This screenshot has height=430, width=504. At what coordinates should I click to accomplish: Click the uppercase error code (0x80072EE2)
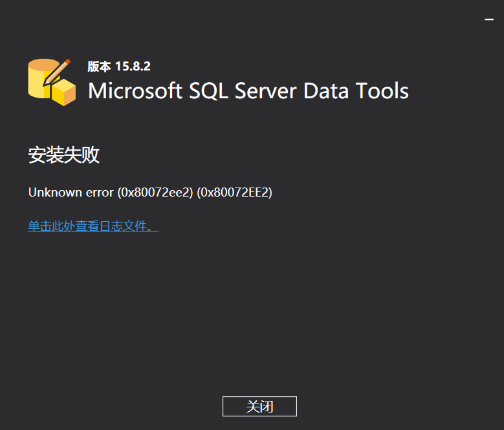coord(235,193)
